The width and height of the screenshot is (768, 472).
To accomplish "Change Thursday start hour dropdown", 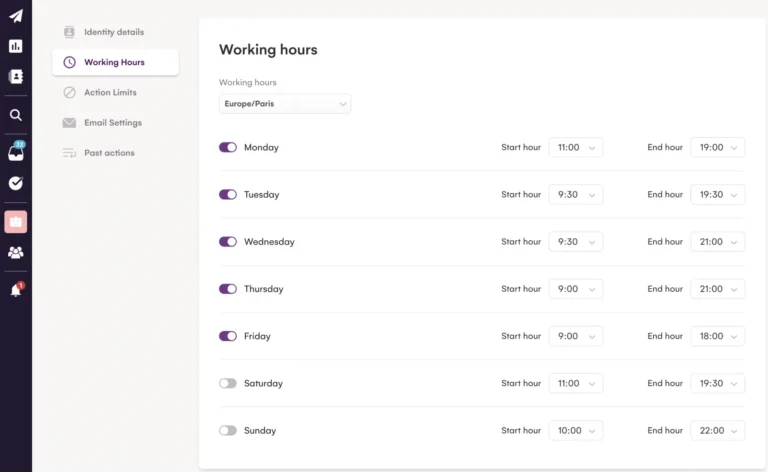I will point(576,289).
